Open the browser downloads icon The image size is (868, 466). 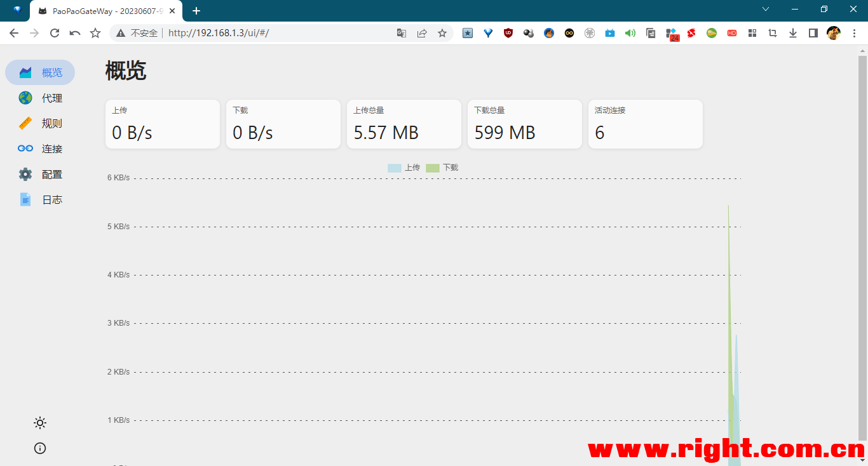[x=793, y=33]
